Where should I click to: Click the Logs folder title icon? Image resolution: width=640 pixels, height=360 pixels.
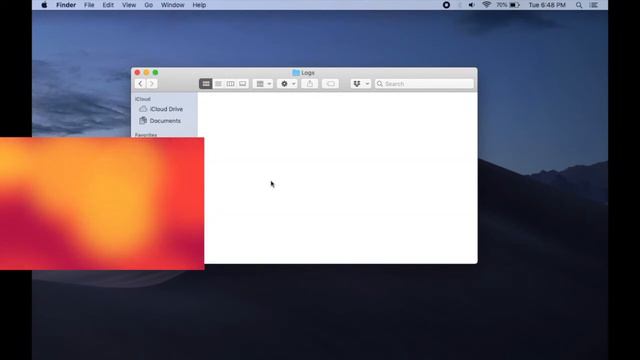click(x=296, y=73)
